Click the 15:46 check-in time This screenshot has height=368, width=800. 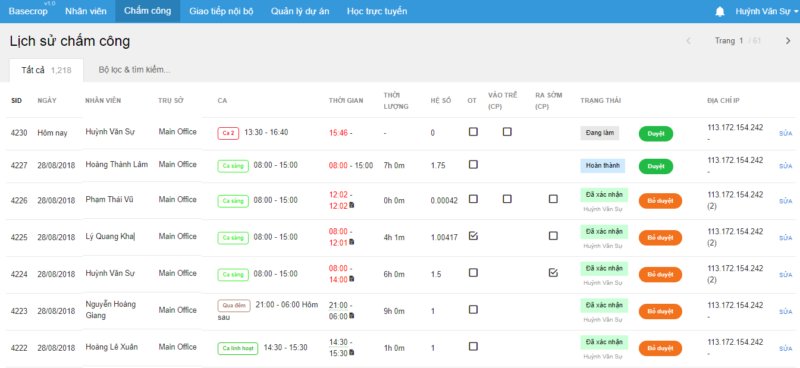click(338, 133)
